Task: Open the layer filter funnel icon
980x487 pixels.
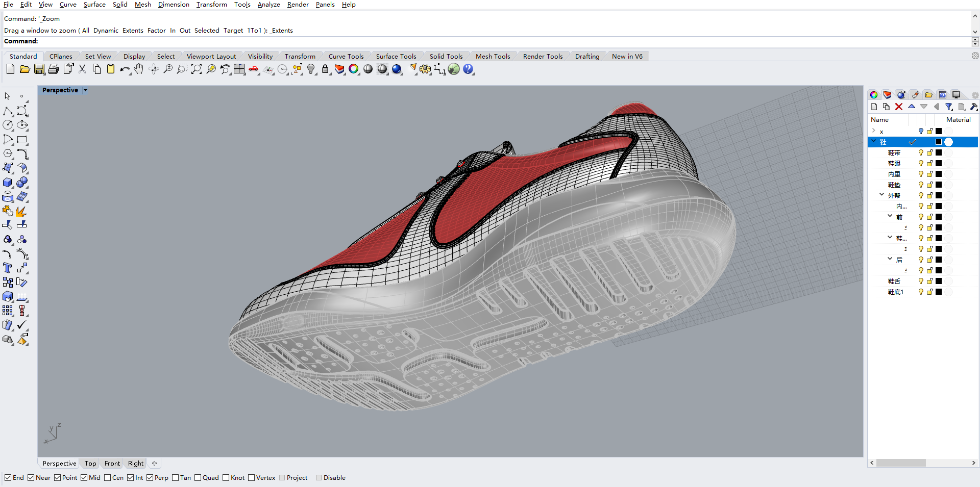Action: pyautogui.click(x=949, y=107)
